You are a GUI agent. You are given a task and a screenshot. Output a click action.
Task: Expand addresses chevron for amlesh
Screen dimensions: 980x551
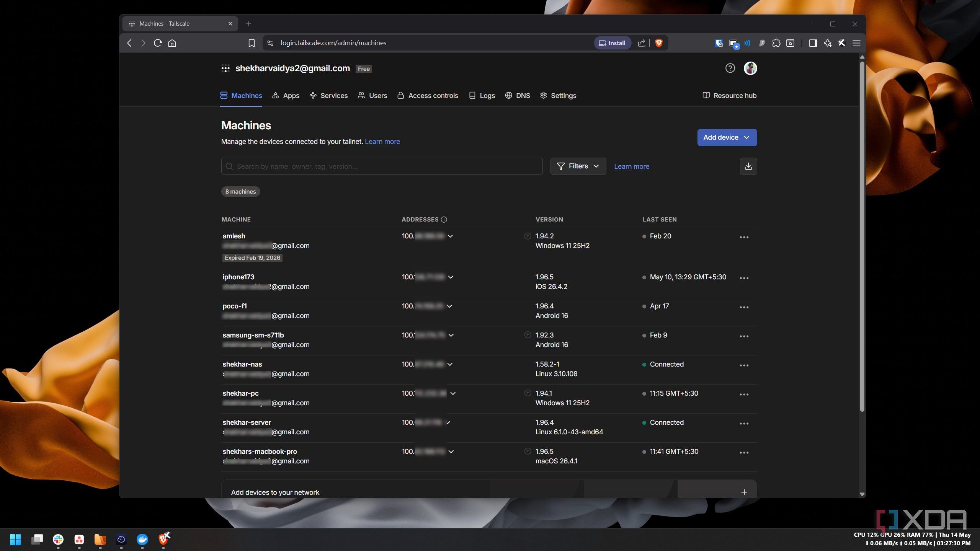click(x=450, y=236)
